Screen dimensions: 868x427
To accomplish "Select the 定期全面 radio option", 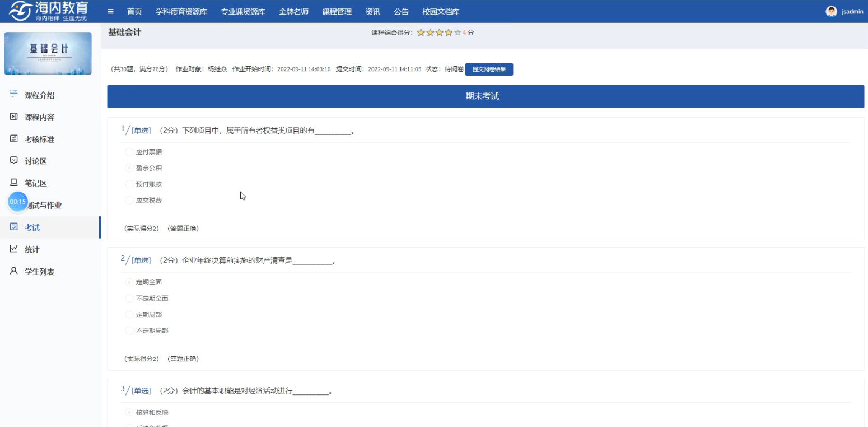I will click(x=129, y=282).
